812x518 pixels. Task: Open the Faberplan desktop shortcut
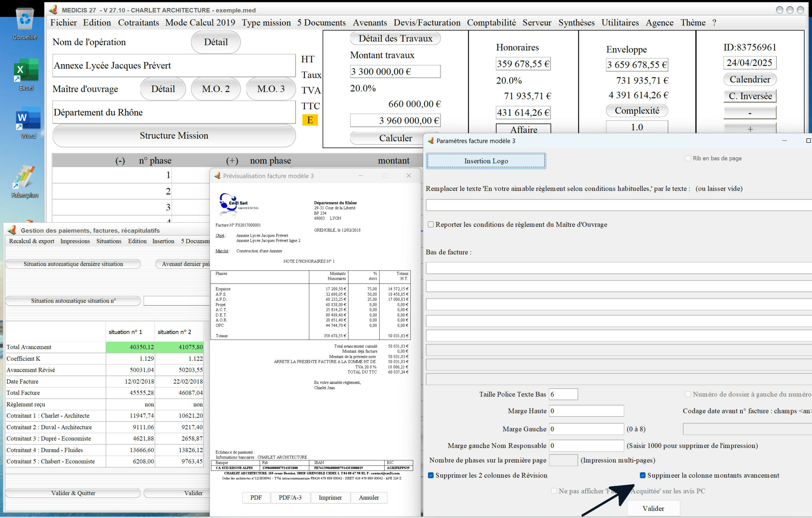[x=25, y=181]
